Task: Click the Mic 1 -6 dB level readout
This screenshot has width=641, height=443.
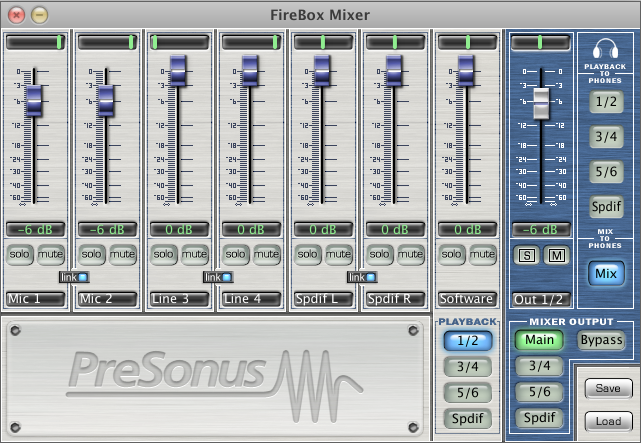Action: 36,230
